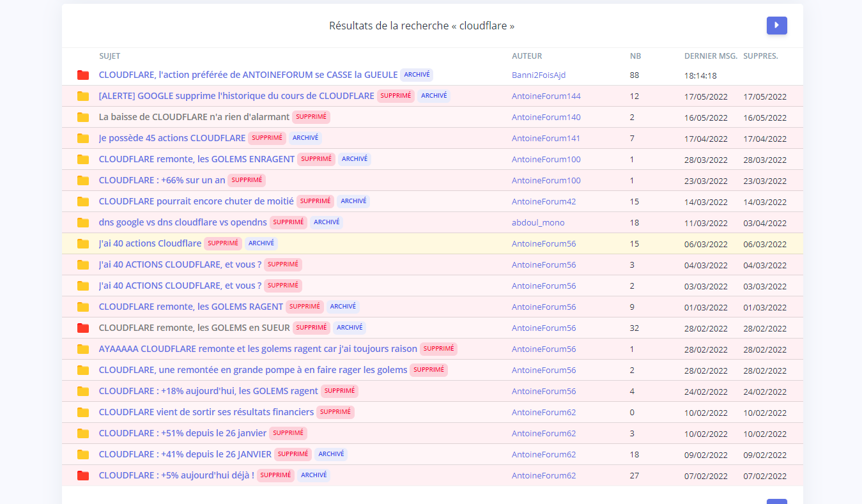Click reply count 88
This screenshot has height=504, width=862.
(x=635, y=75)
